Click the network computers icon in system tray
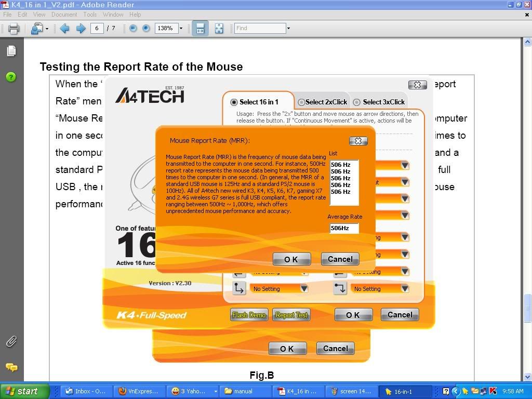Image resolution: width=532 pixels, height=399 pixels. (484, 391)
